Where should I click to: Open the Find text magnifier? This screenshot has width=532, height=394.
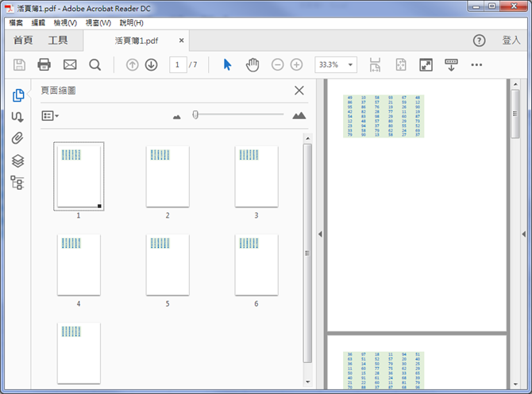tap(95, 64)
